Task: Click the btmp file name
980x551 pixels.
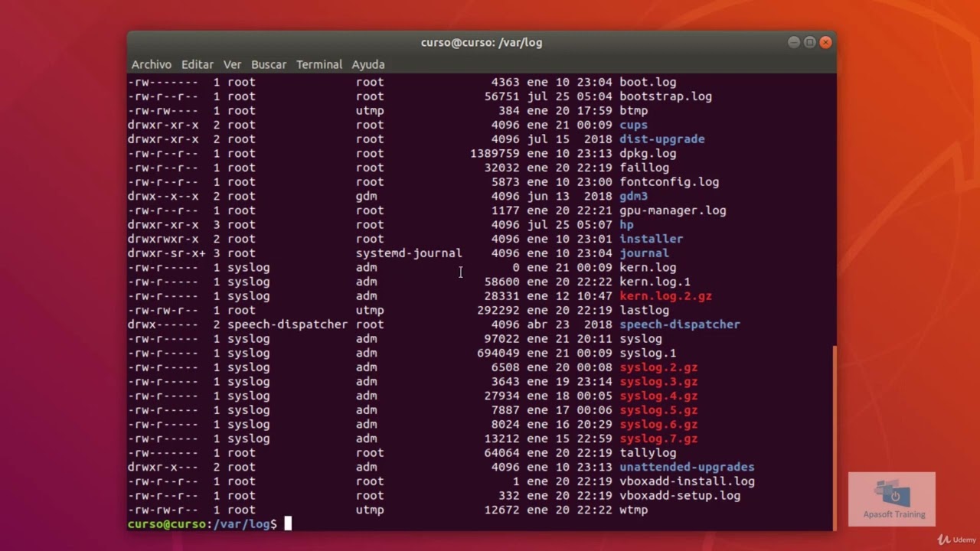Action: coord(633,110)
